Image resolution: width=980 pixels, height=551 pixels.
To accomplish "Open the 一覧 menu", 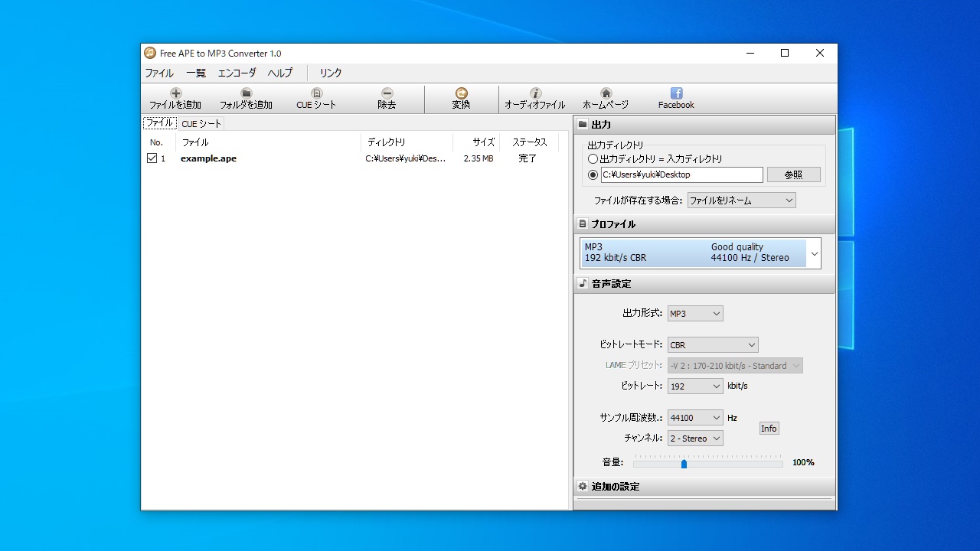I will coord(196,73).
